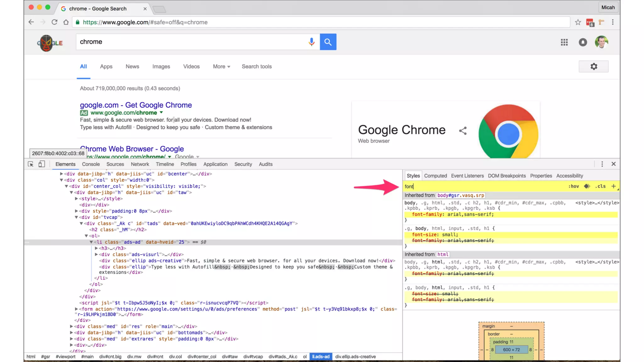The height and width of the screenshot is (362, 644).
Task: Bookmark the page with the star icon
Action: pyautogui.click(x=578, y=22)
